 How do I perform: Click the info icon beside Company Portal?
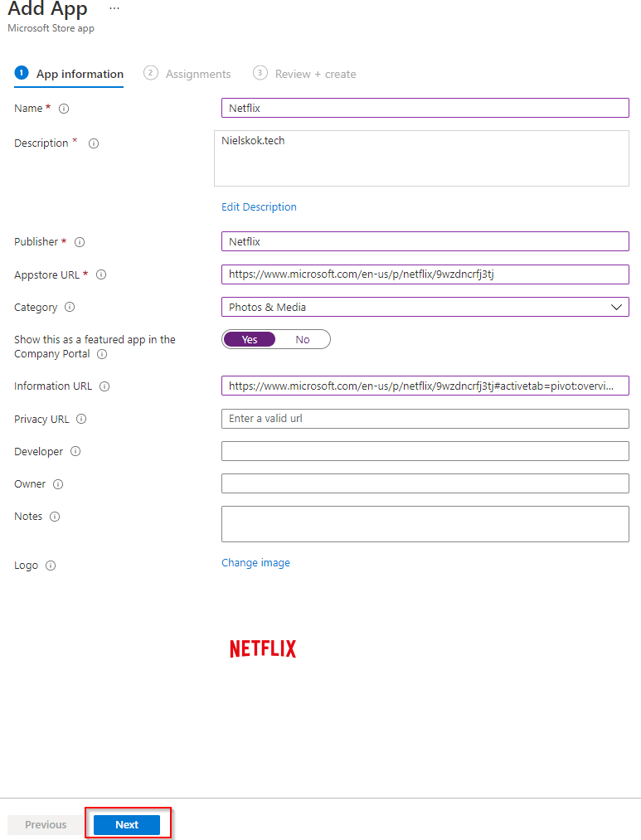click(102, 354)
